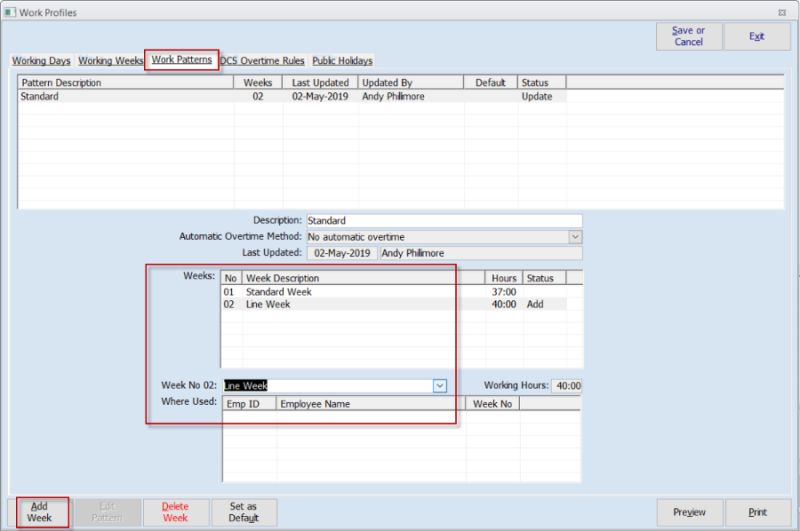800x531 pixels.
Task: Go to the Public Holidays tab
Action: (x=342, y=61)
